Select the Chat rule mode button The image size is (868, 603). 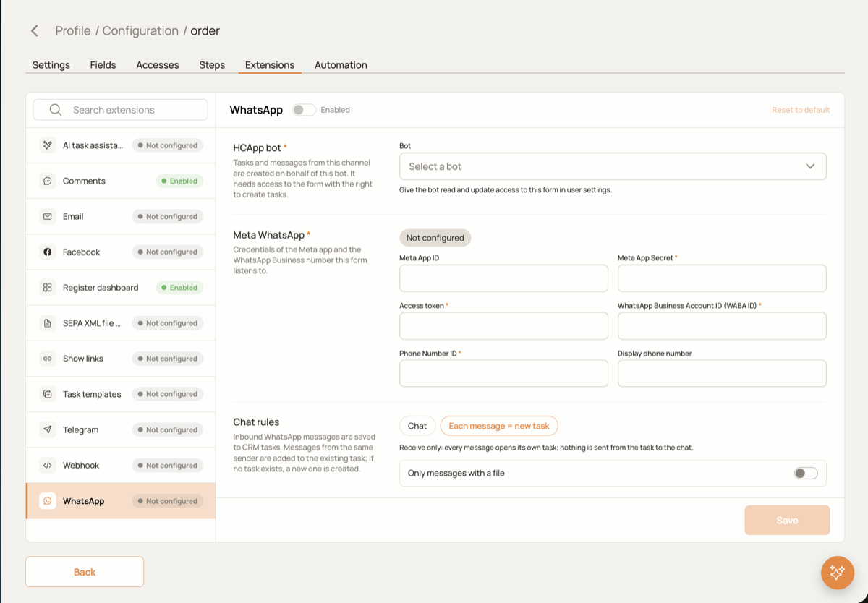click(x=417, y=426)
